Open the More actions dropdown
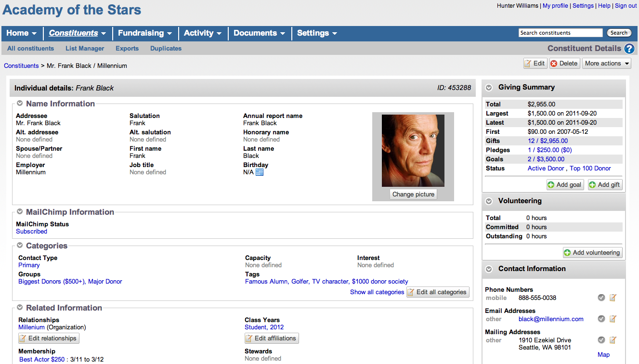This screenshot has height=364, width=639. pyautogui.click(x=606, y=64)
